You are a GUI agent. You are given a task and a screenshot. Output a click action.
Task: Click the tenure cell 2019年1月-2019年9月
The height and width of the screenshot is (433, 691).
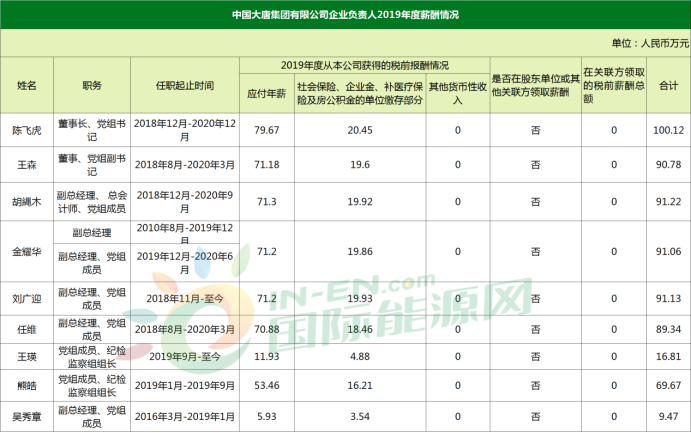[185, 385]
